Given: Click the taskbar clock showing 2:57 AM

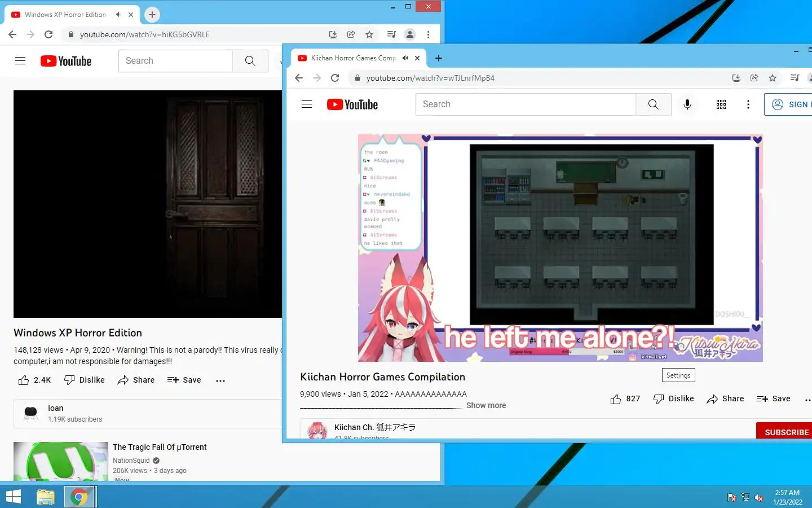Looking at the screenshot, I should point(787,497).
